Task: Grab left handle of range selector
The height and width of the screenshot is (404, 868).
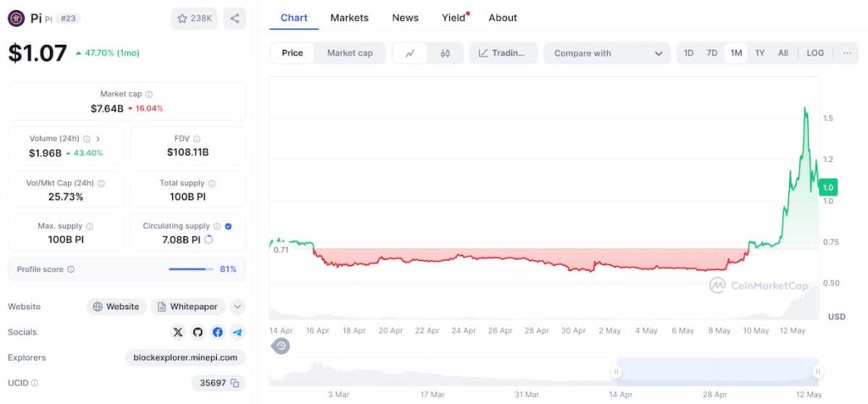Action: click(x=616, y=371)
